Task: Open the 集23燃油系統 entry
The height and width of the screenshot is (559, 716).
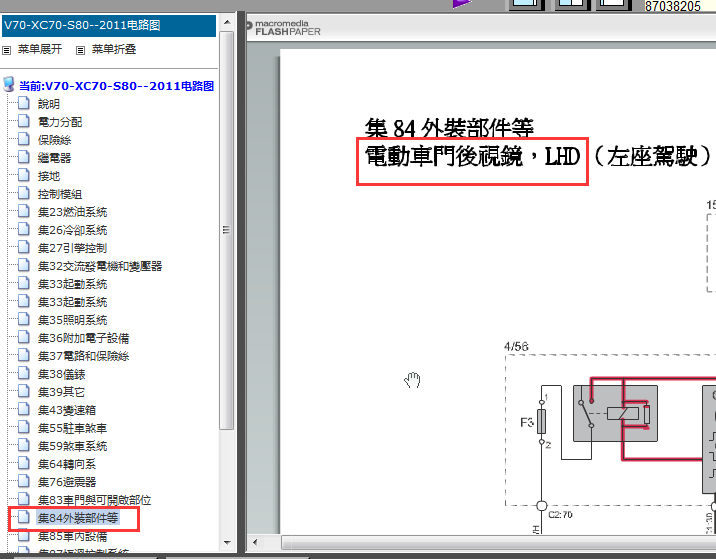Action: point(73,212)
